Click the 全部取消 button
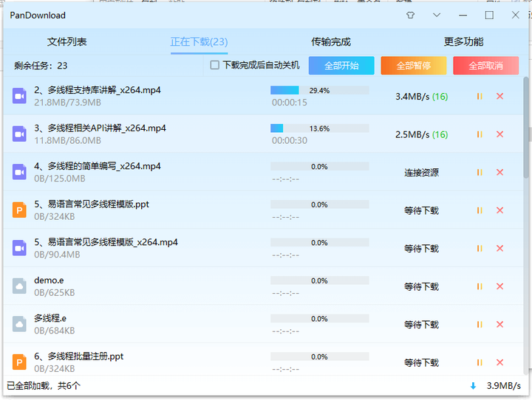 click(x=486, y=66)
